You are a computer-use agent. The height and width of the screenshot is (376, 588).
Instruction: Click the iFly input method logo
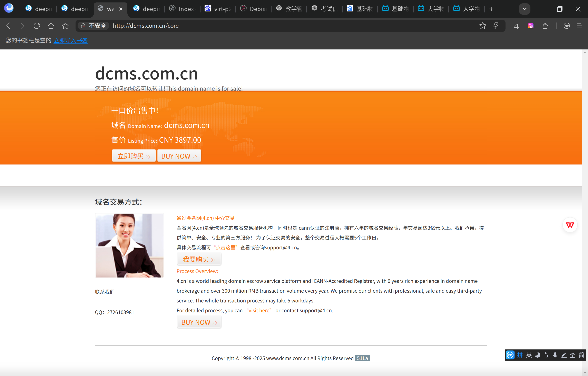[x=510, y=355]
